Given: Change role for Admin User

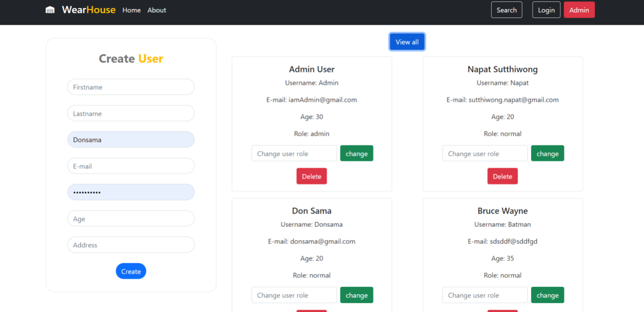Looking at the screenshot, I should click(356, 153).
